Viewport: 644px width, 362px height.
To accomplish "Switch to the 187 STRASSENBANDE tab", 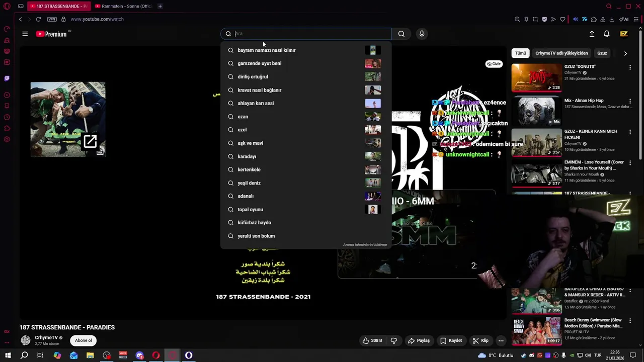I will (x=58, y=6).
